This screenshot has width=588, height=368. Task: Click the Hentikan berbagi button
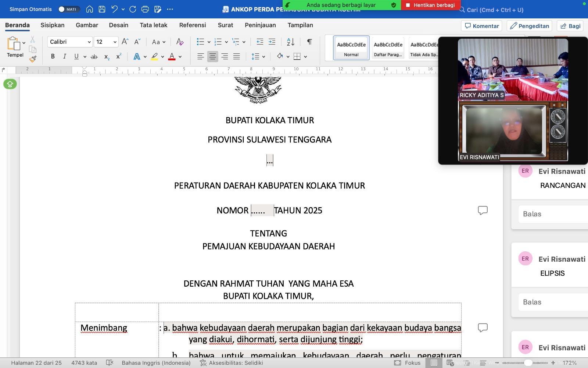tap(430, 5)
